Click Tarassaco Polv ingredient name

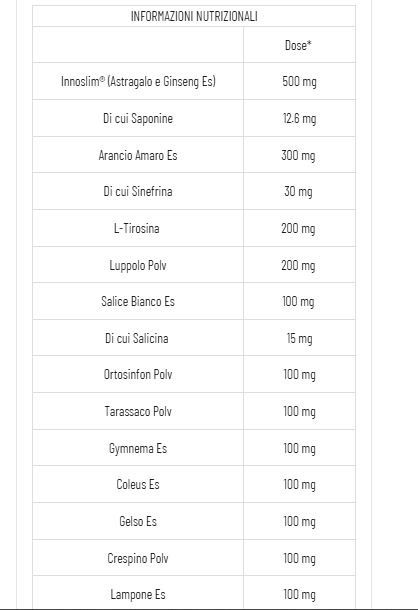[x=138, y=411]
